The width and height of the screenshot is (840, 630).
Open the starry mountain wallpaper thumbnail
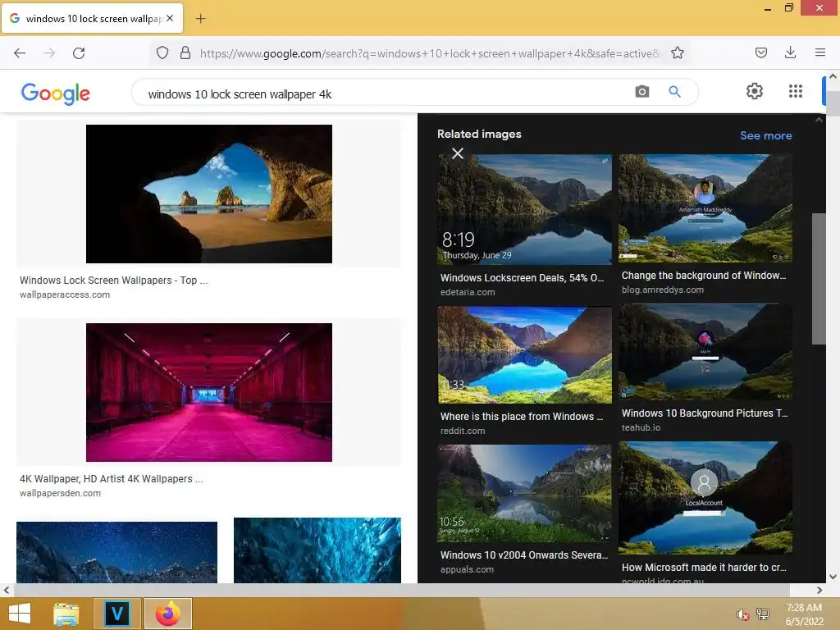click(x=116, y=552)
